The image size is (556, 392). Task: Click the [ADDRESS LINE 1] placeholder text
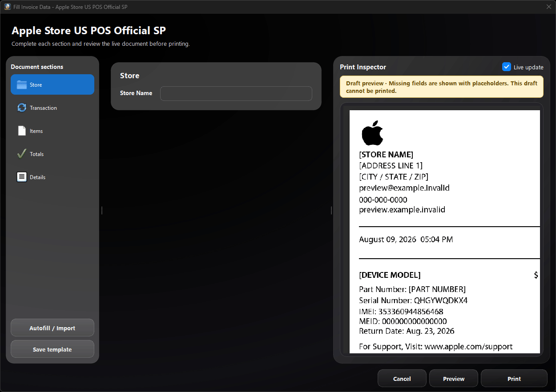point(391,166)
